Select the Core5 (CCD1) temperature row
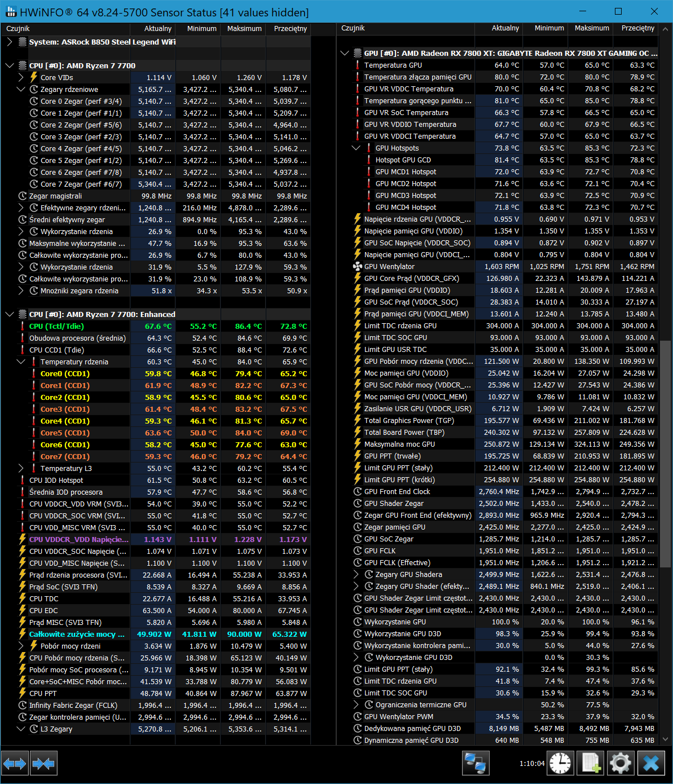The width and height of the screenshot is (673, 784). click(x=156, y=433)
